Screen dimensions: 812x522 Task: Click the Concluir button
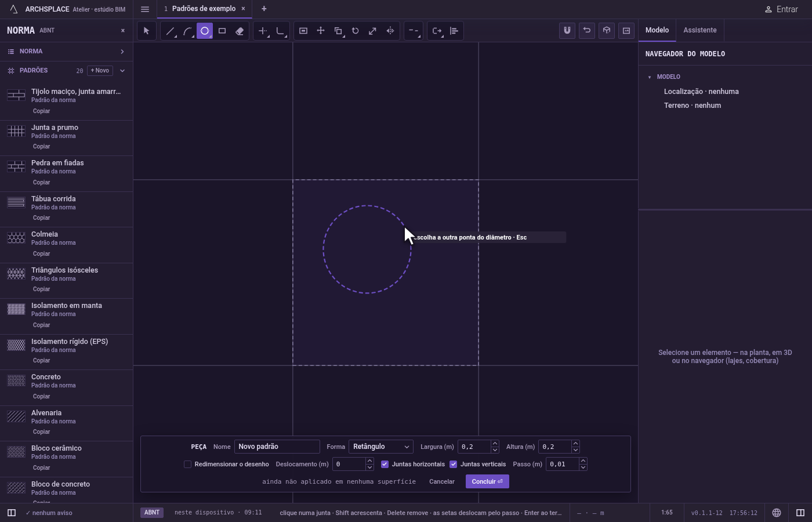487,481
